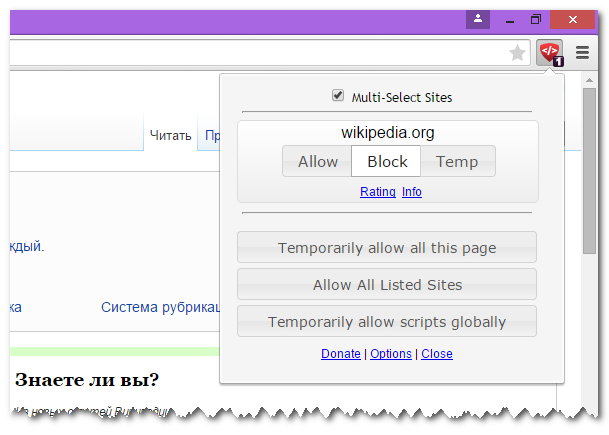Click Temporarily allow all this page
Screen dimensions: 609x435
[387, 247]
